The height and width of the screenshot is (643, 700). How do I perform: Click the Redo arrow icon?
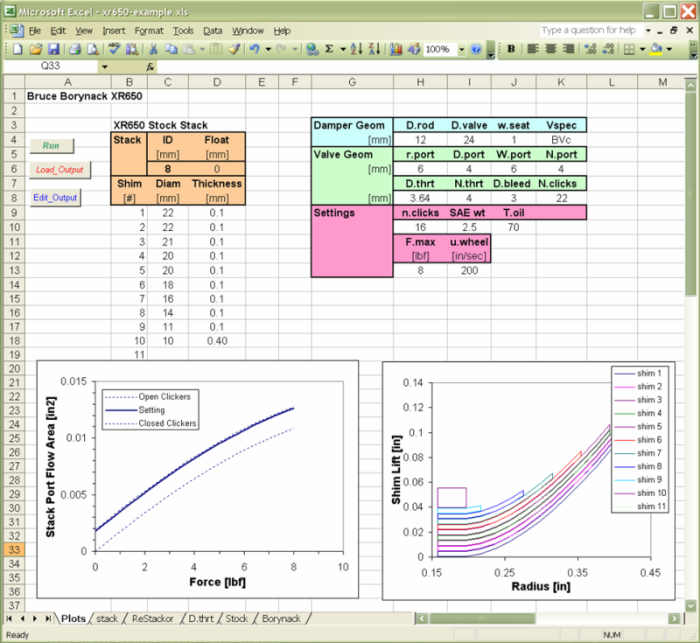[282, 49]
